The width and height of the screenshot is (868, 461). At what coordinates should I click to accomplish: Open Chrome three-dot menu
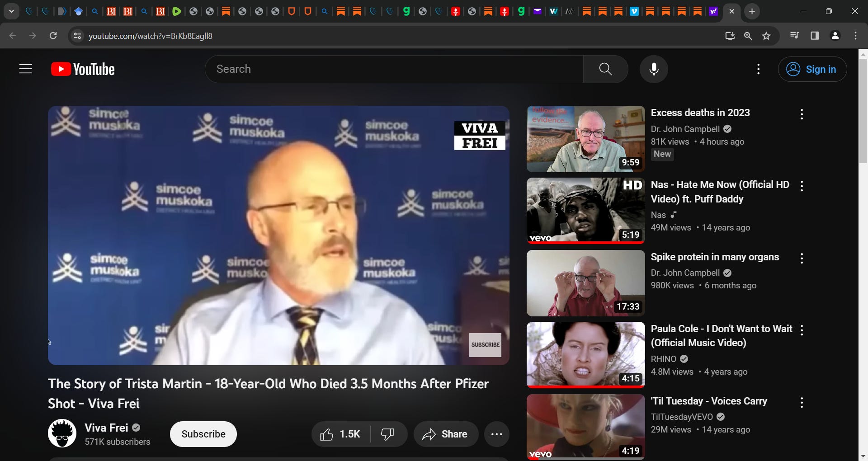[855, 36]
